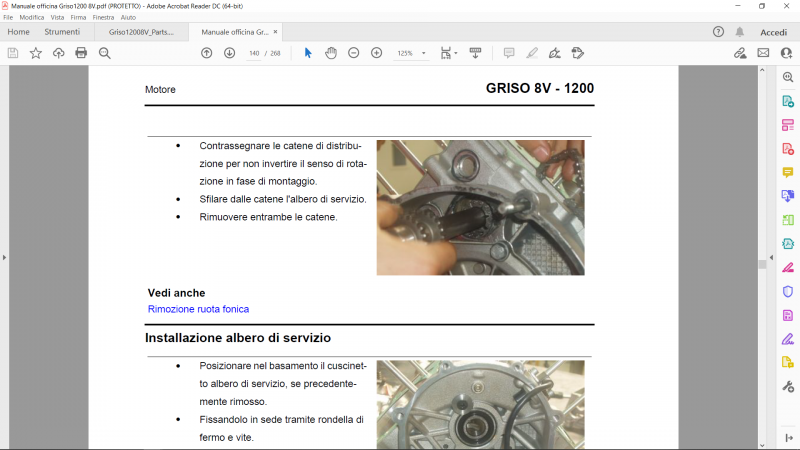Open the Finestra menu
The width and height of the screenshot is (800, 450).
click(x=103, y=17)
